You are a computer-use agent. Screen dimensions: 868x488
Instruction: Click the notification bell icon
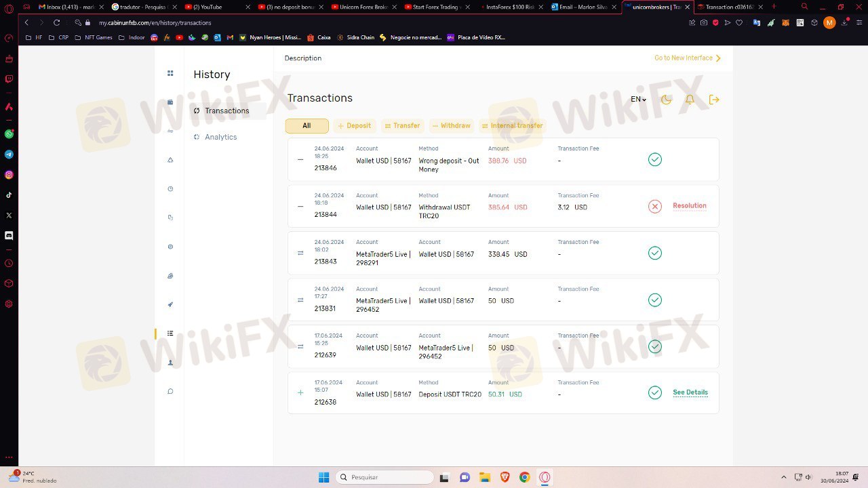click(x=690, y=100)
